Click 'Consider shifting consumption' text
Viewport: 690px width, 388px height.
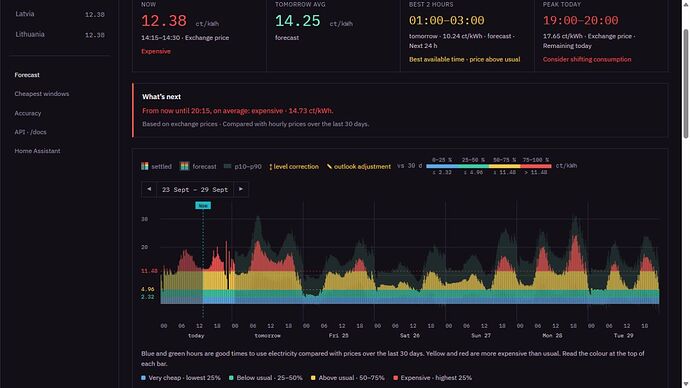[x=587, y=59]
